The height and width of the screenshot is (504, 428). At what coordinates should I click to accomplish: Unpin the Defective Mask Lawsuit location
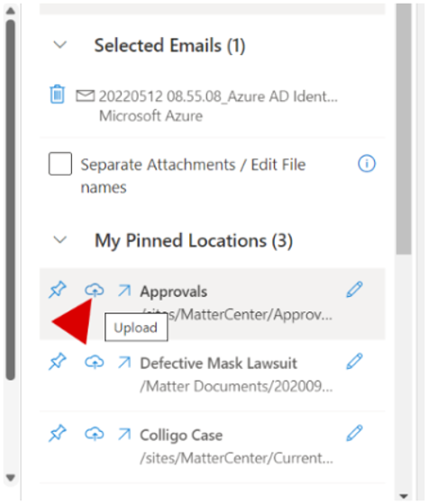tap(58, 362)
